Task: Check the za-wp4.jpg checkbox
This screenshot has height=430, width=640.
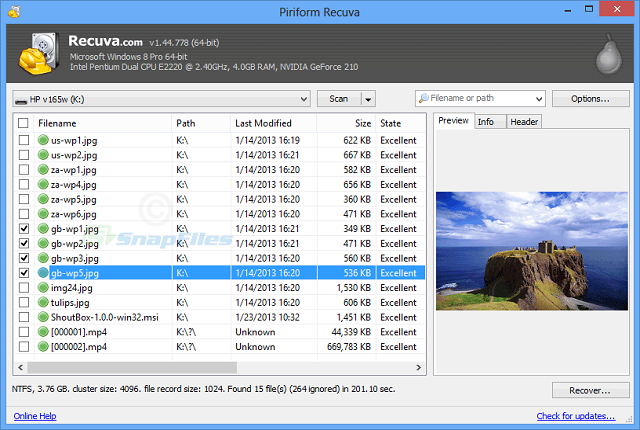Action: [x=24, y=185]
